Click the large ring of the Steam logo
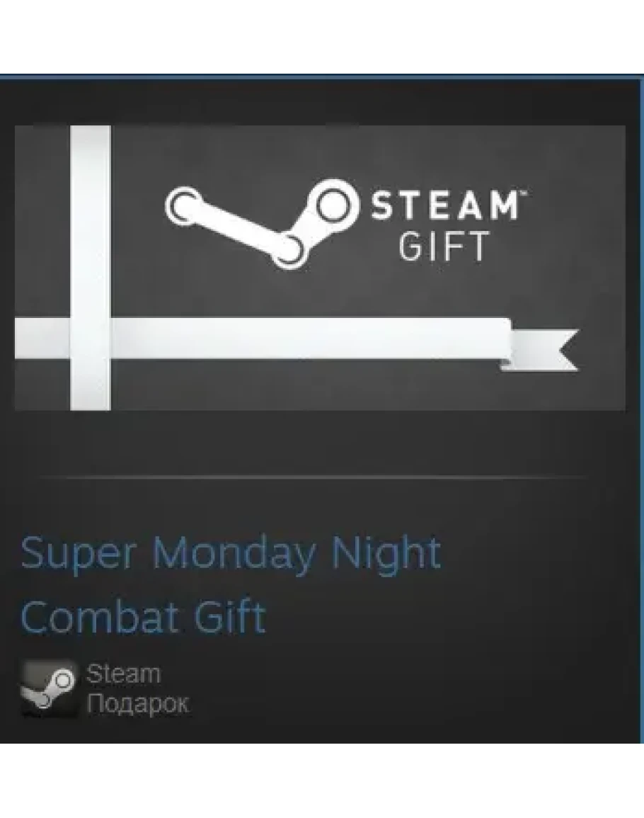This screenshot has height=818, width=644. [332, 207]
